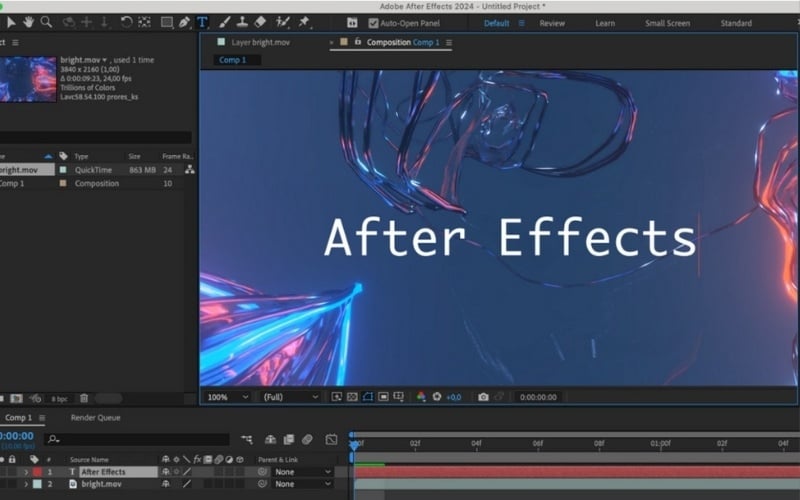Open the Project panel menu icon
This screenshot has height=500, width=800.
coord(15,42)
